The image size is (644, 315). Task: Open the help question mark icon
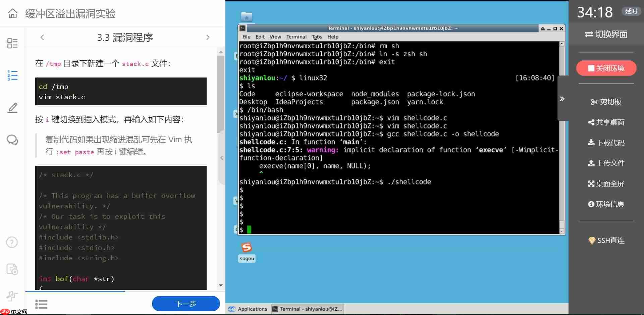pos(12,242)
